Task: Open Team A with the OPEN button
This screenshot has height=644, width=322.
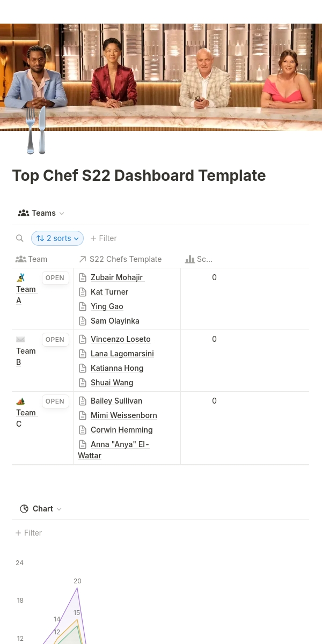Action: click(55, 278)
